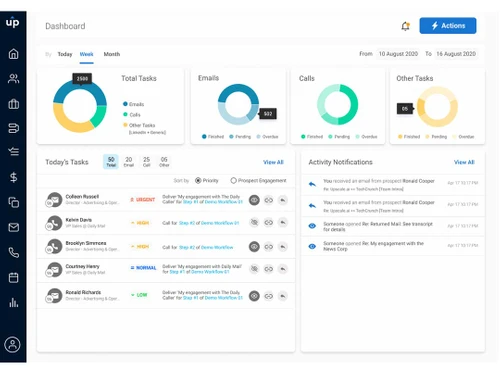The image size is (500, 375).
Task: Click the Pending legend under Calls chart
Action: pos(339,136)
